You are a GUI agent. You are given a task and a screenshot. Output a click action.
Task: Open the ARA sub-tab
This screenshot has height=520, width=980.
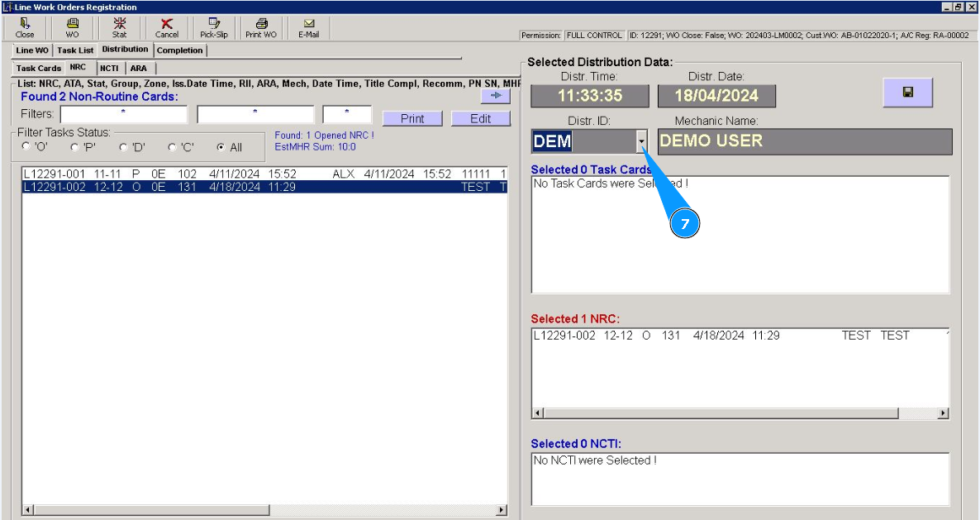[x=139, y=68]
